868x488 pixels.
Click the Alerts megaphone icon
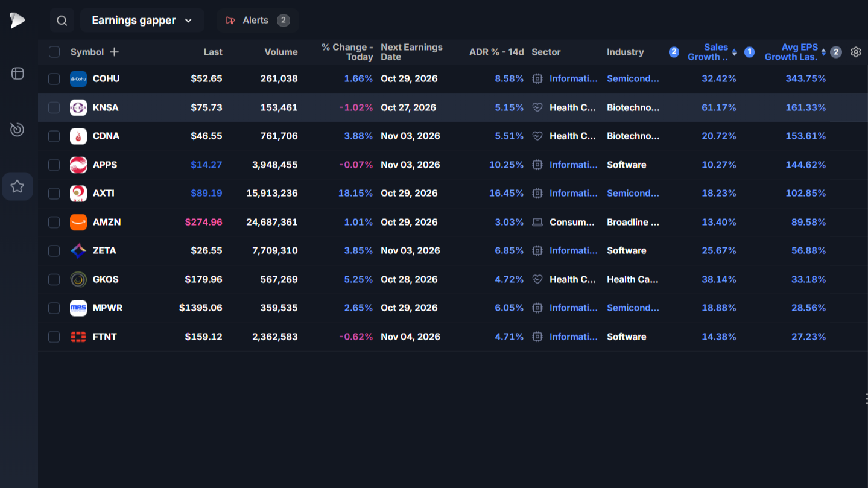230,21
